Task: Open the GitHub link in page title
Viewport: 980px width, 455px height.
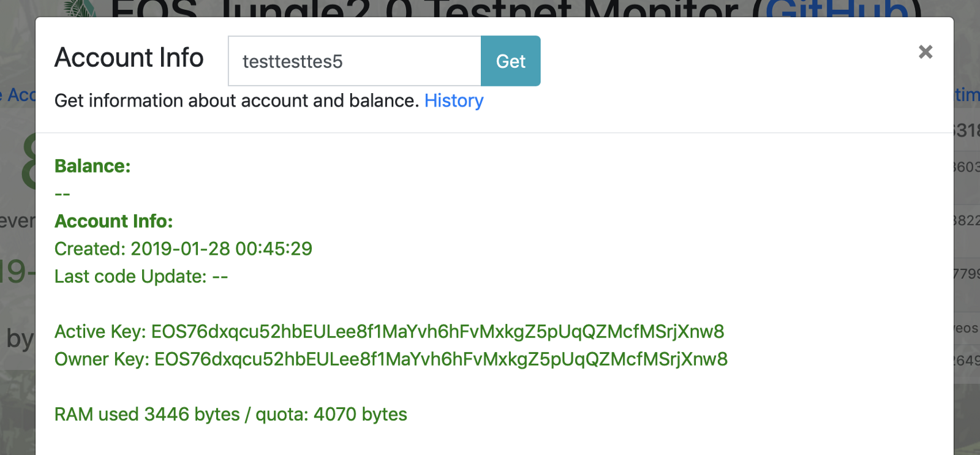Action: click(837, 9)
